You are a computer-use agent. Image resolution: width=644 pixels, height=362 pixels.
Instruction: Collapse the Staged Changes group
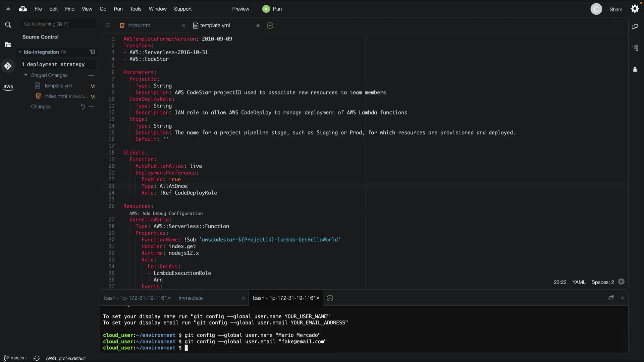coord(26,75)
